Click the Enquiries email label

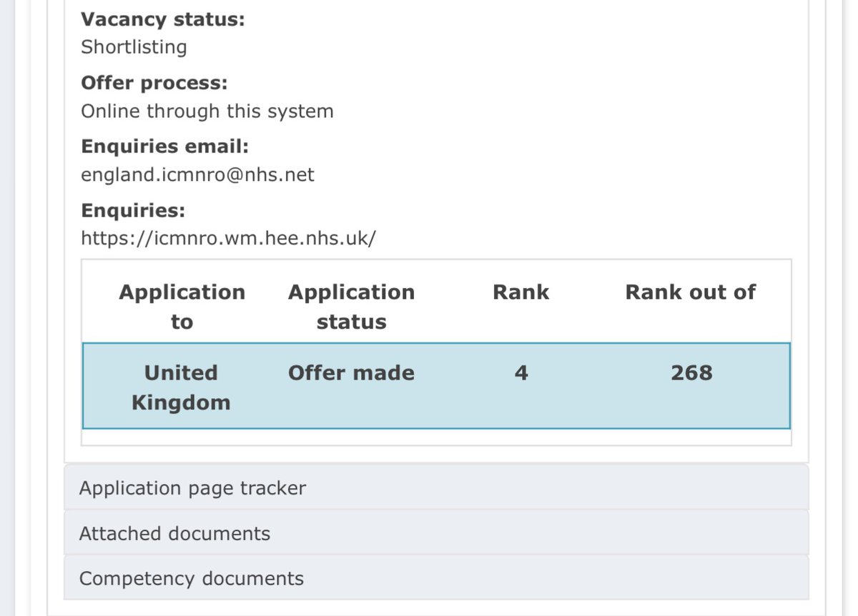click(x=165, y=146)
